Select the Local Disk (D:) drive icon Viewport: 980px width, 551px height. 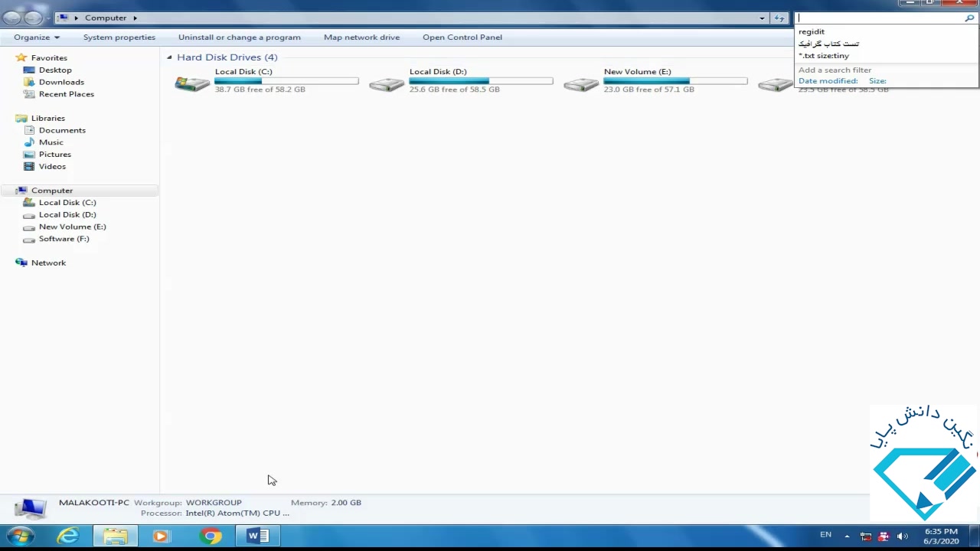tap(387, 83)
